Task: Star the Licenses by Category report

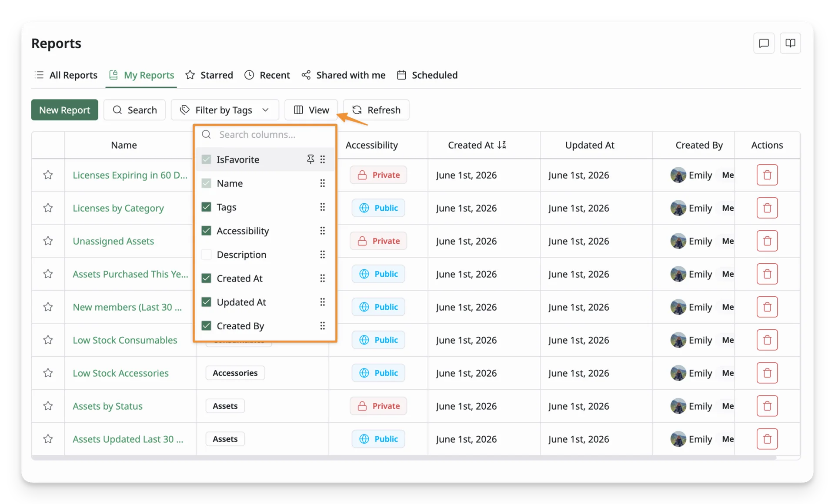Action: [x=48, y=208]
